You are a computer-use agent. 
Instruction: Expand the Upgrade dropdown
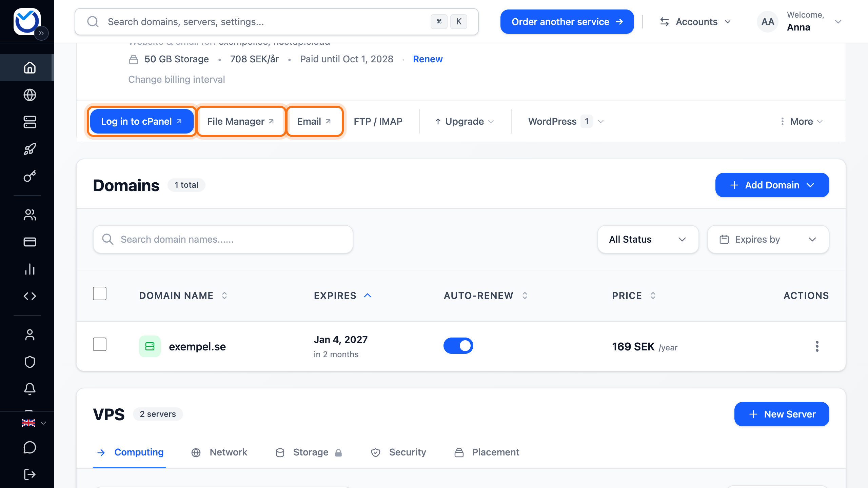click(465, 121)
